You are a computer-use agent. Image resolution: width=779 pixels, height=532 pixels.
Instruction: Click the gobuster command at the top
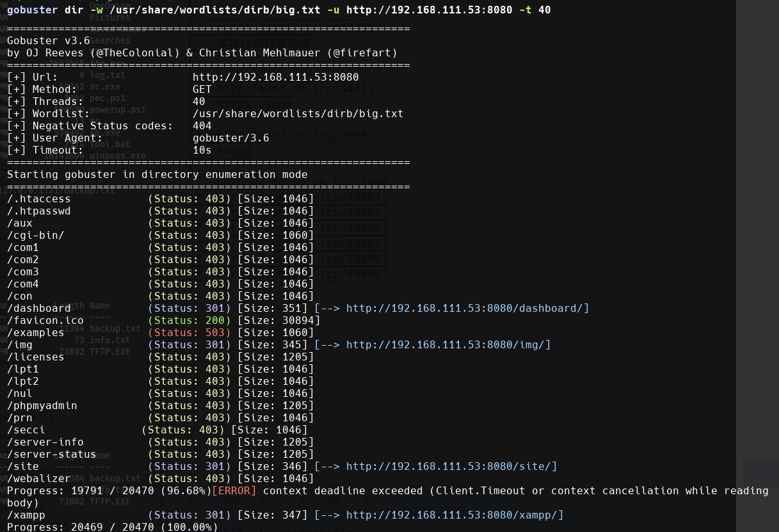pos(278,10)
